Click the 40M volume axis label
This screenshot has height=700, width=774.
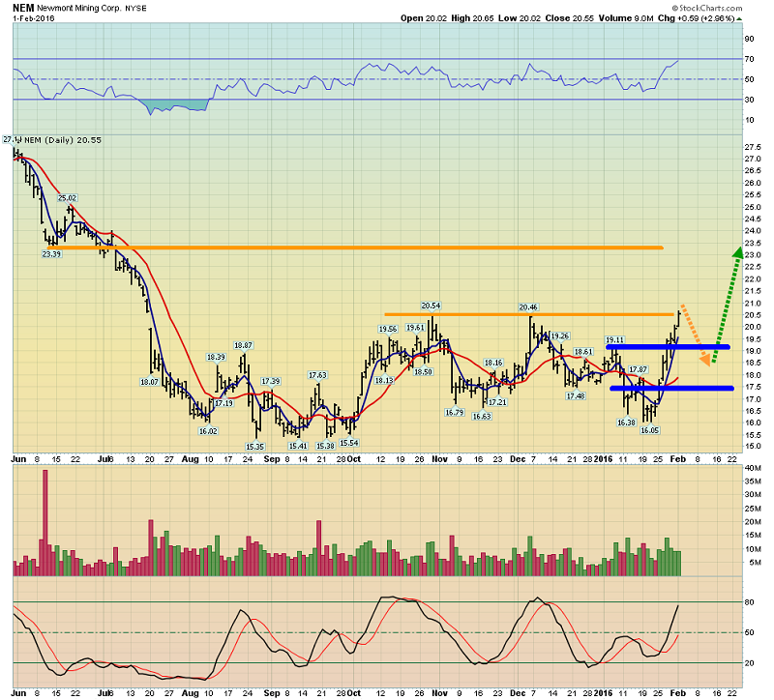tap(753, 468)
